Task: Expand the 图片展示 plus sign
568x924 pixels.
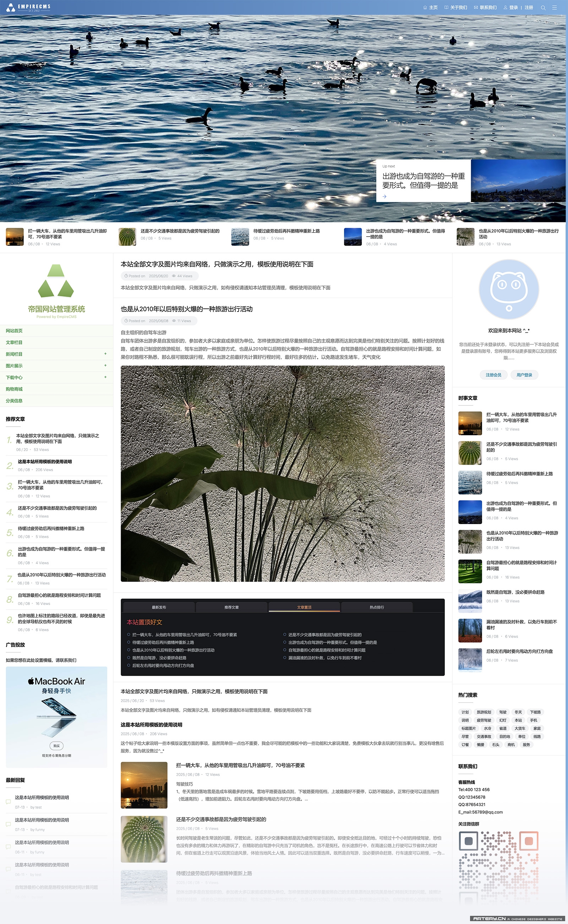Action: (x=105, y=366)
